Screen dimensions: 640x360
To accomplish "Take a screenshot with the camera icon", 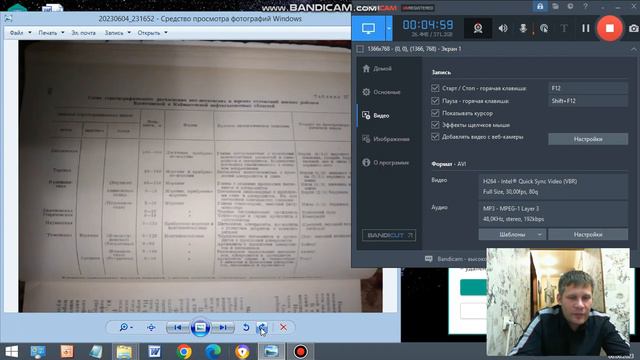I will pyautogui.click(x=633, y=28).
